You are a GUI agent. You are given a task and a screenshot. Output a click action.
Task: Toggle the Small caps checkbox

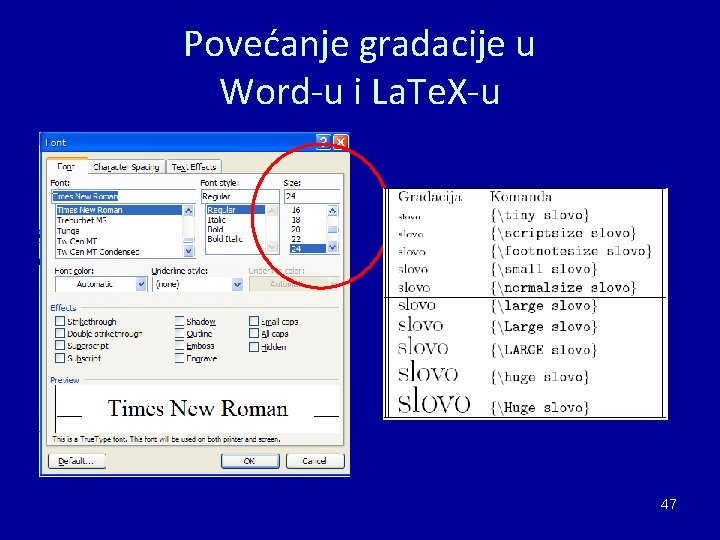[254, 321]
